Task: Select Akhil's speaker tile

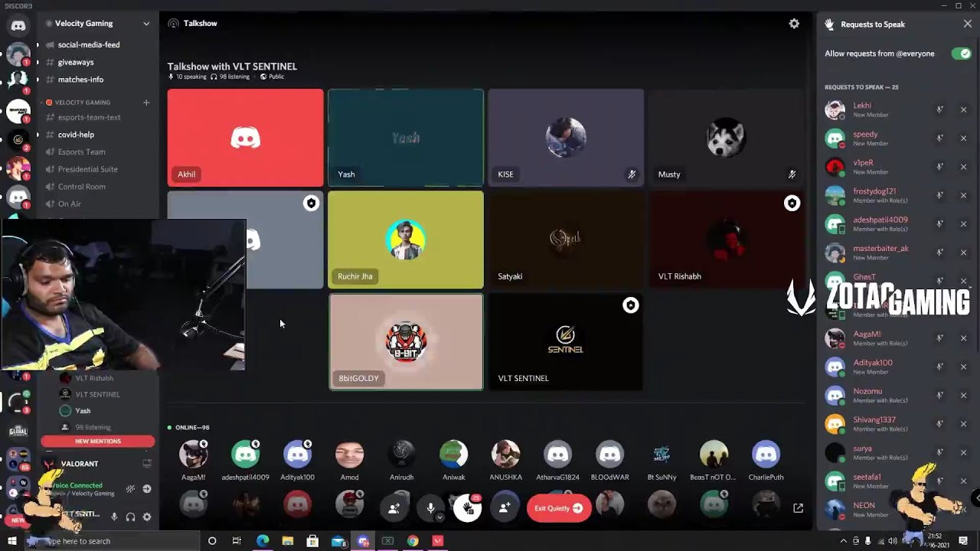Action: click(x=245, y=138)
